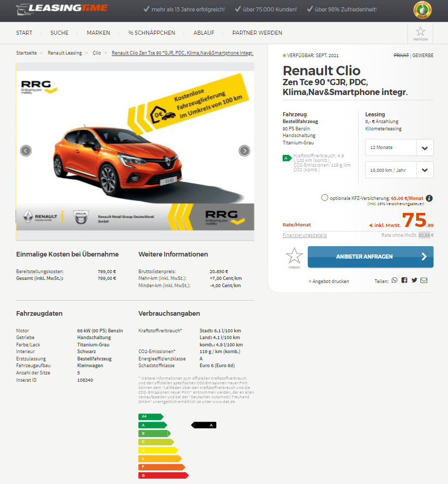The height and width of the screenshot is (484, 448).
Task: Click the Rate ohne MwSt. text
Action: pyautogui.click(x=407, y=235)
